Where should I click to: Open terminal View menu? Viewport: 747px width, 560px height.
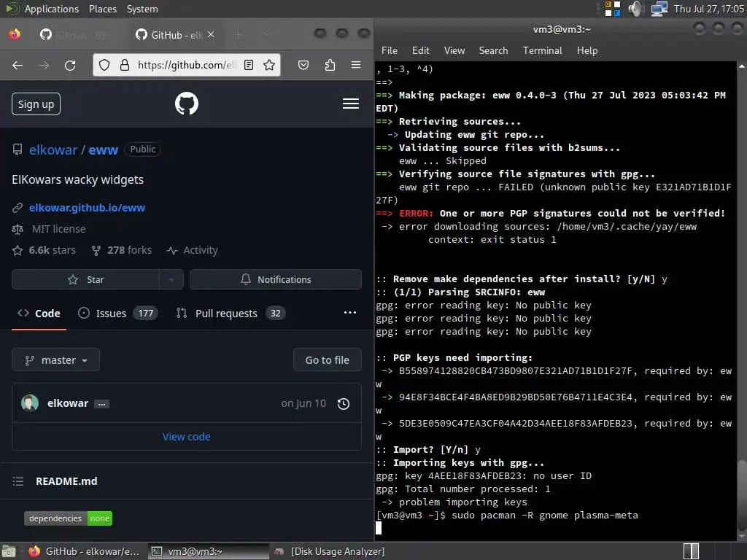click(454, 50)
